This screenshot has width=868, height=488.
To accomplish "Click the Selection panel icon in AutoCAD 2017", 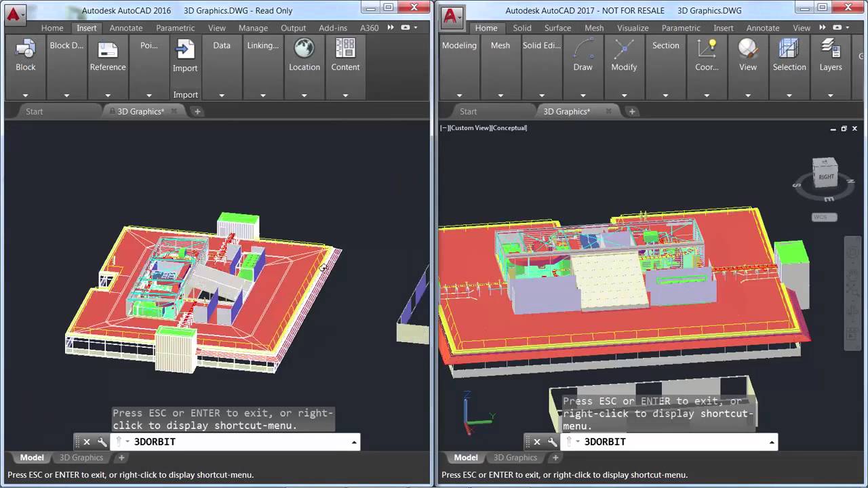I will (789, 49).
